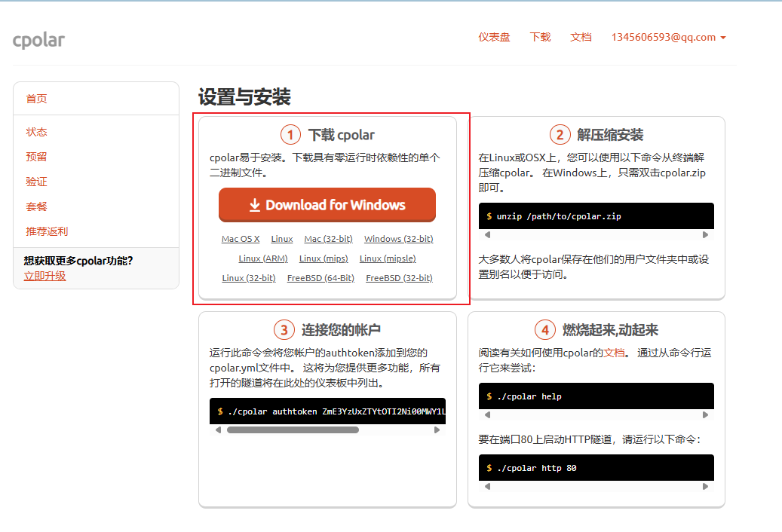
Task: Click left scroll arrow under authtoken command
Action: tap(218, 430)
